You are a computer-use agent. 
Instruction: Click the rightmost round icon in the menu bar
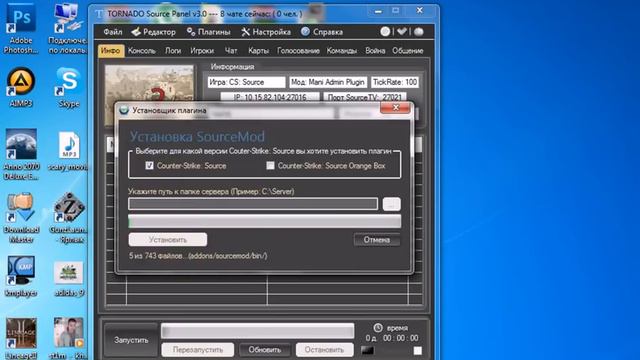[419, 32]
